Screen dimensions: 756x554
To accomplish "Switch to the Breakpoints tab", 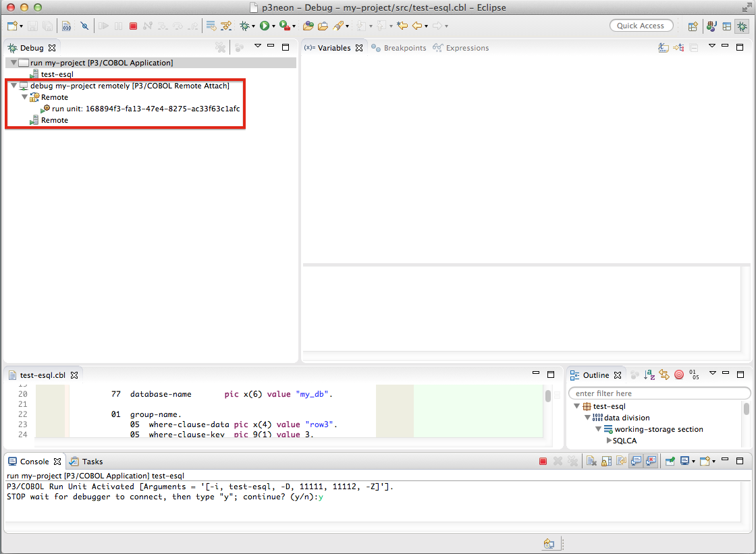I will [x=399, y=48].
